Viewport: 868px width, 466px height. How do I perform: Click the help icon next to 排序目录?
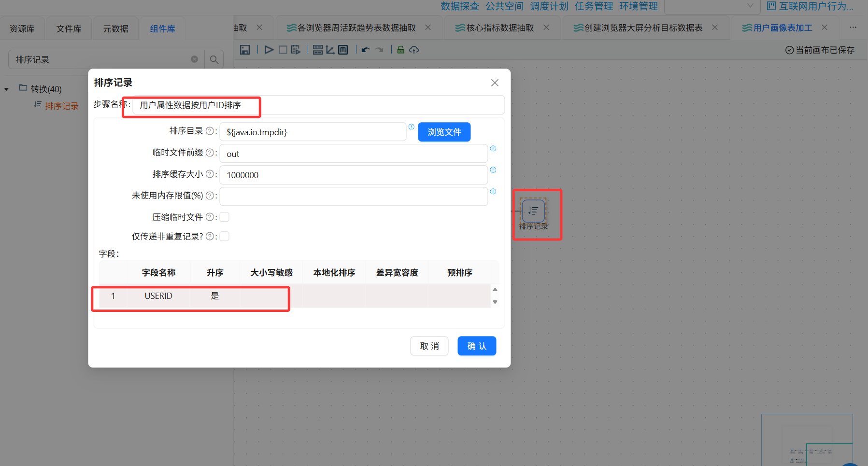210,131
